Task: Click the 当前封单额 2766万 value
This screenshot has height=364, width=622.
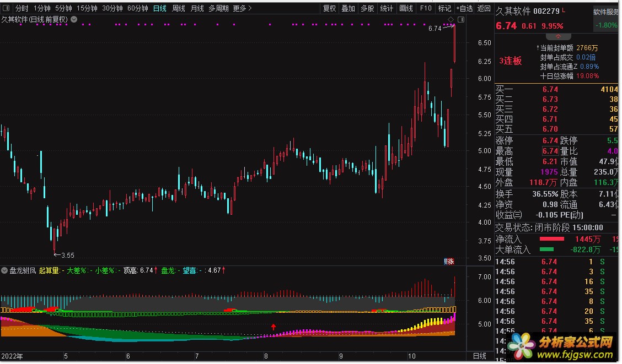Action: [x=587, y=48]
